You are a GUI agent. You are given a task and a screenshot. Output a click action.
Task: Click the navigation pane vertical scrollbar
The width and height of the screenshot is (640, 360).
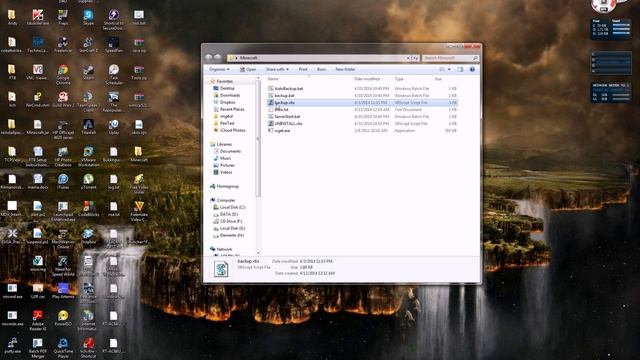tap(258, 139)
